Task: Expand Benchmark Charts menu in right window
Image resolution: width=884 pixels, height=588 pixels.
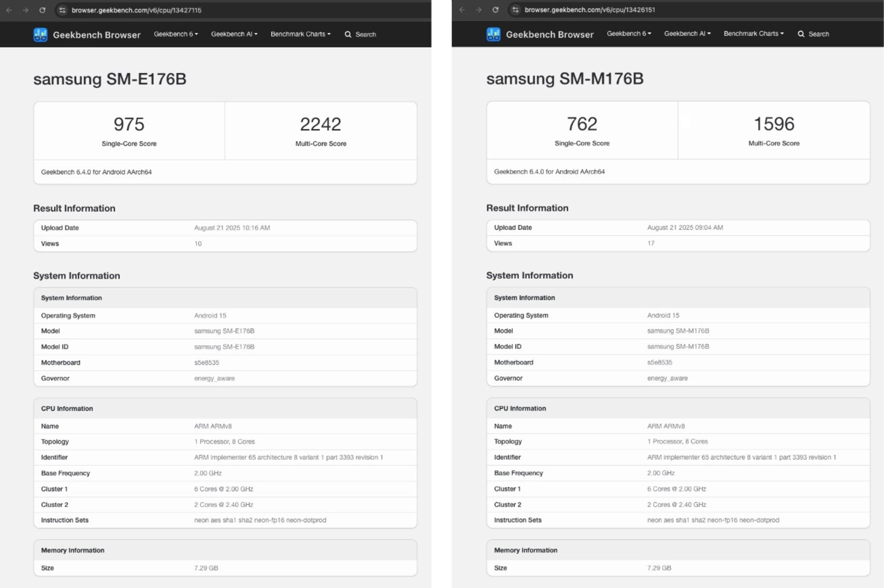Action: pyautogui.click(x=754, y=34)
